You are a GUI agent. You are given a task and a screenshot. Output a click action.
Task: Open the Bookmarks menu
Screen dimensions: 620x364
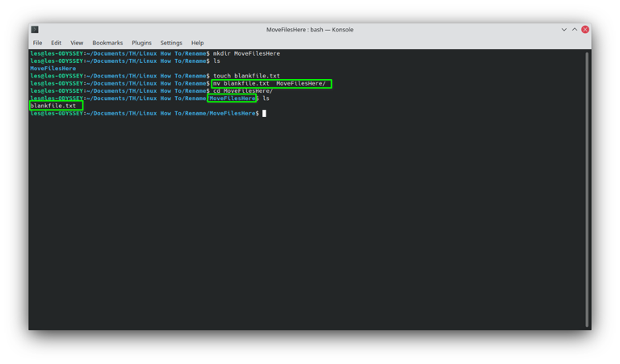coord(107,43)
